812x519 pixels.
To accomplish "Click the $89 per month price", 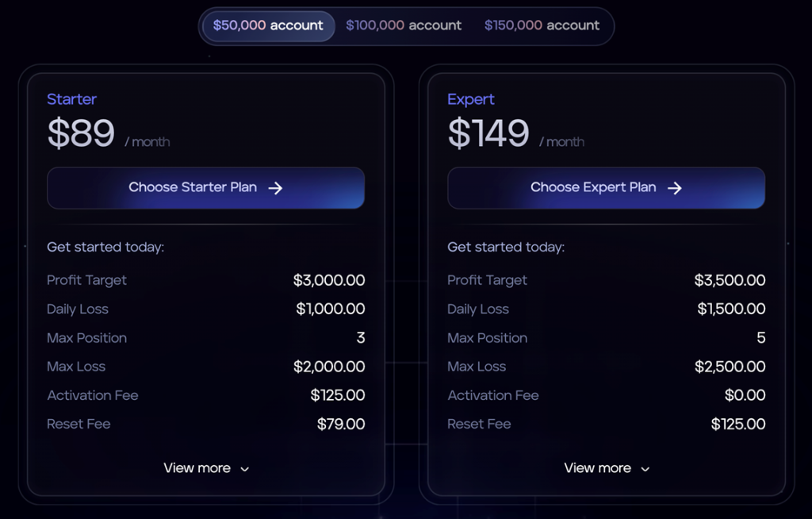I will pos(108,134).
